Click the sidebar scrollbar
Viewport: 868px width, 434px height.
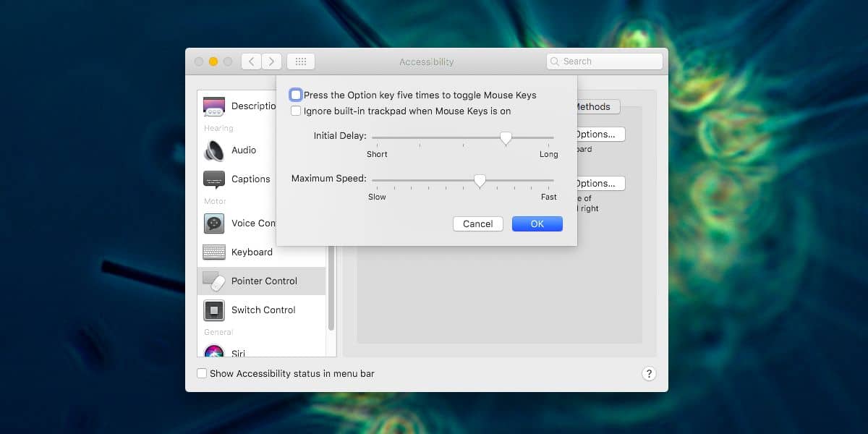(x=331, y=289)
